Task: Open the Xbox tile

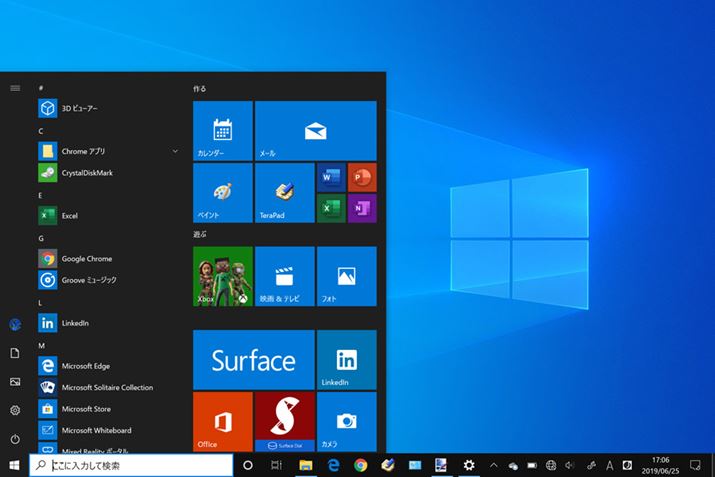Action: tap(223, 275)
